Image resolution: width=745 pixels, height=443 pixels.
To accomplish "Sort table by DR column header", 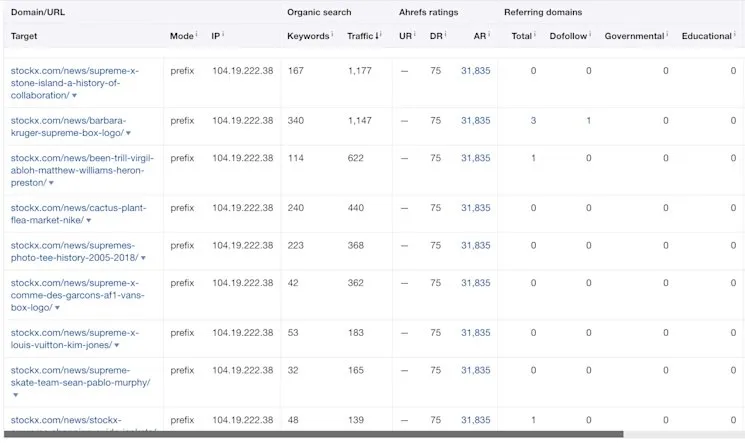I will [436, 36].
